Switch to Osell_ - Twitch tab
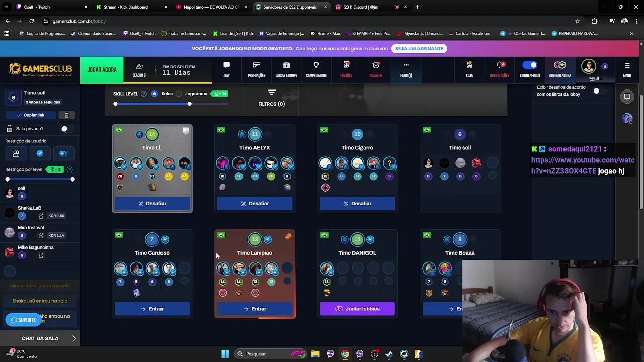644x362 pixels. tap(50, 7)
